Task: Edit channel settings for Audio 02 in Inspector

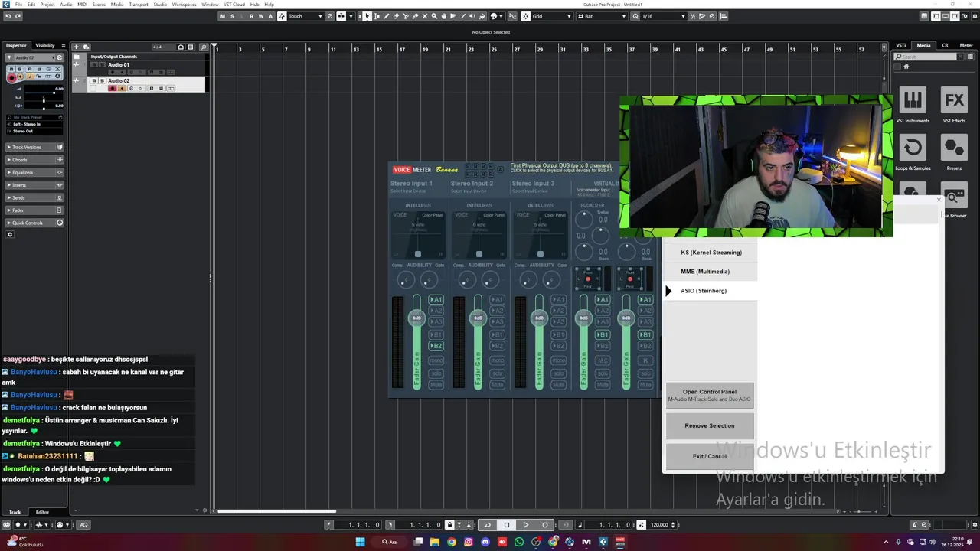Action: click(x=60, y=57)
